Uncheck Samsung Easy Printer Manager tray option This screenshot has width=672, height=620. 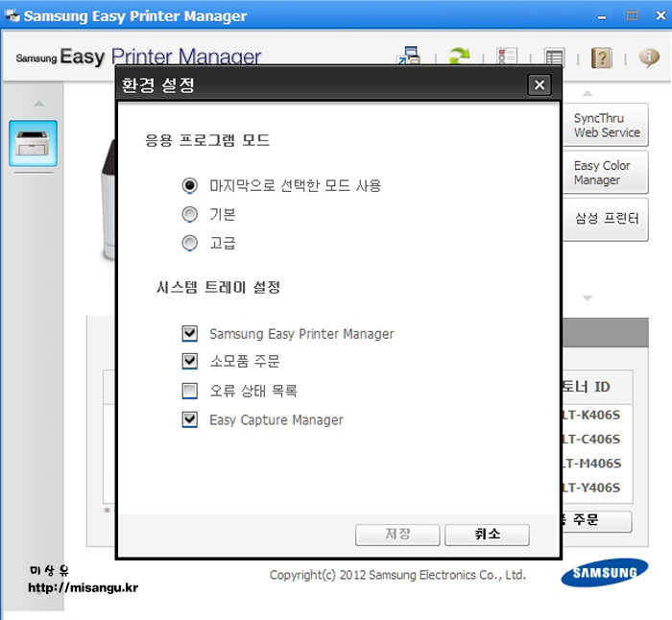pos(189,333)
